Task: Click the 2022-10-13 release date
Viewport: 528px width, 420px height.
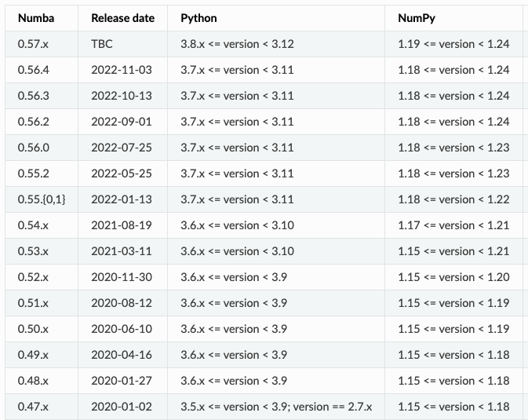Action: [x=122, y=96]
